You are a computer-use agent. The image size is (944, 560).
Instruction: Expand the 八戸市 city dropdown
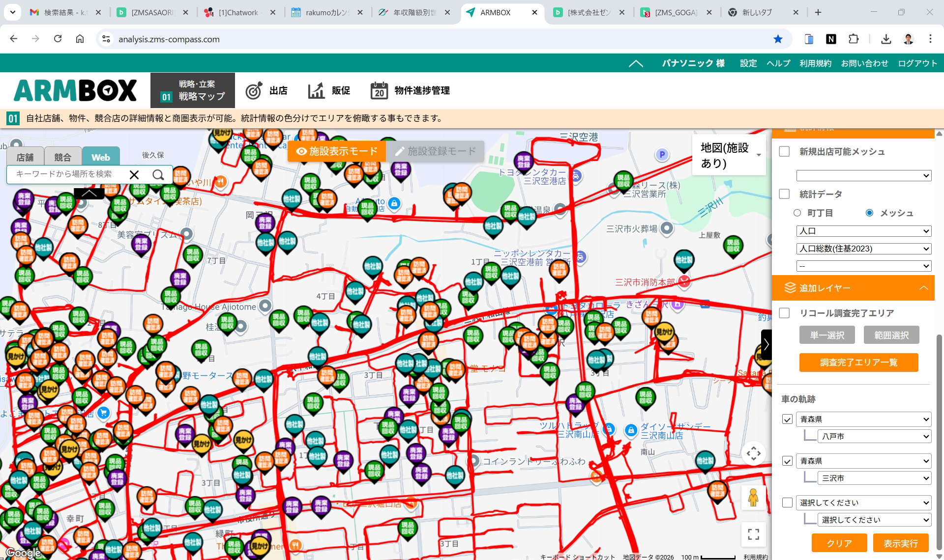(874, 436)
